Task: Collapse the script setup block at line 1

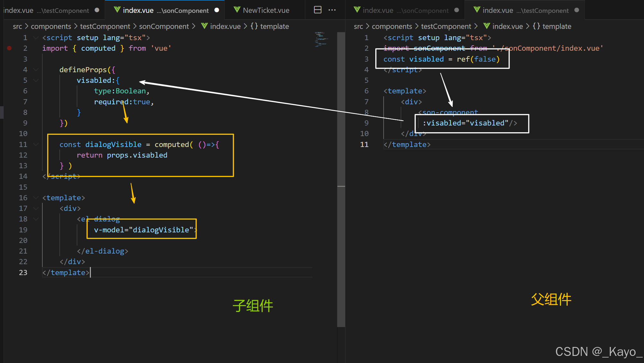Action: pyautogui.click(x=36, y=38)
